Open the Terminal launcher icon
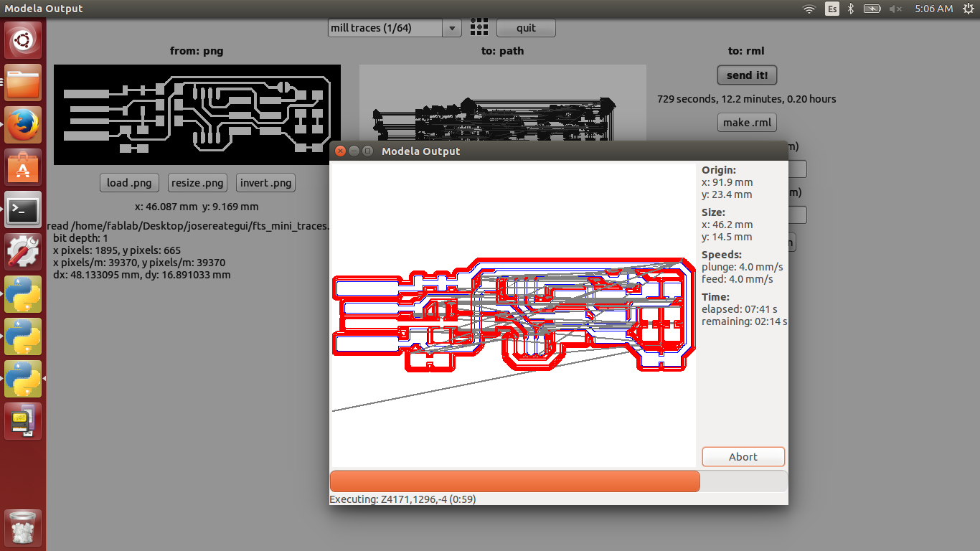The image size is (980, 551). [23, 209]
